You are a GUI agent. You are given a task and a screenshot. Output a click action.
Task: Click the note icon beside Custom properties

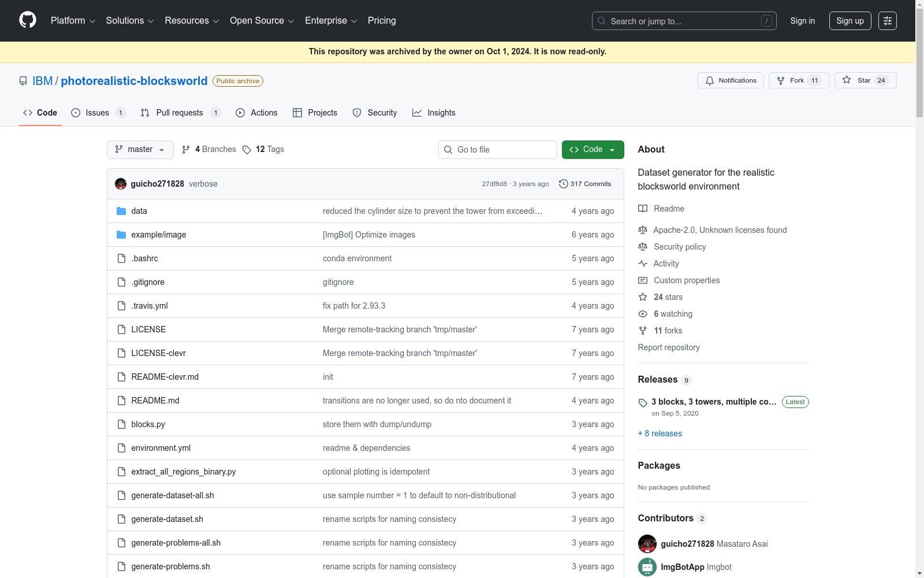click(643, 280)
